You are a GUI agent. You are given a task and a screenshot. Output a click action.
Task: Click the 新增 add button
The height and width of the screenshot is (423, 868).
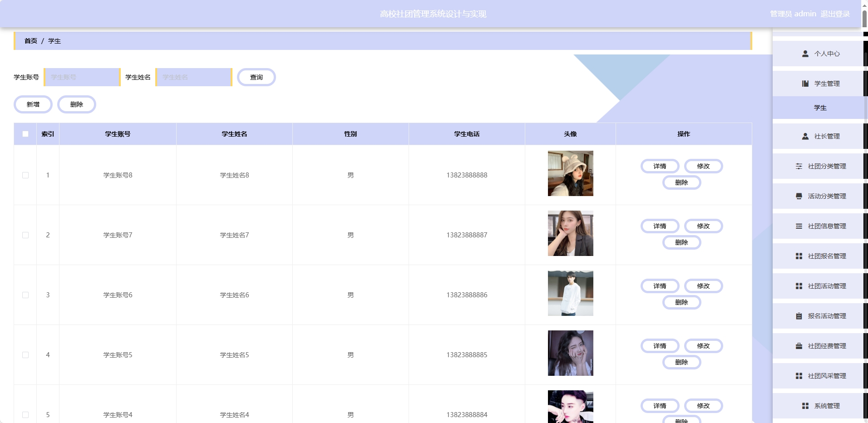point(33,104)
